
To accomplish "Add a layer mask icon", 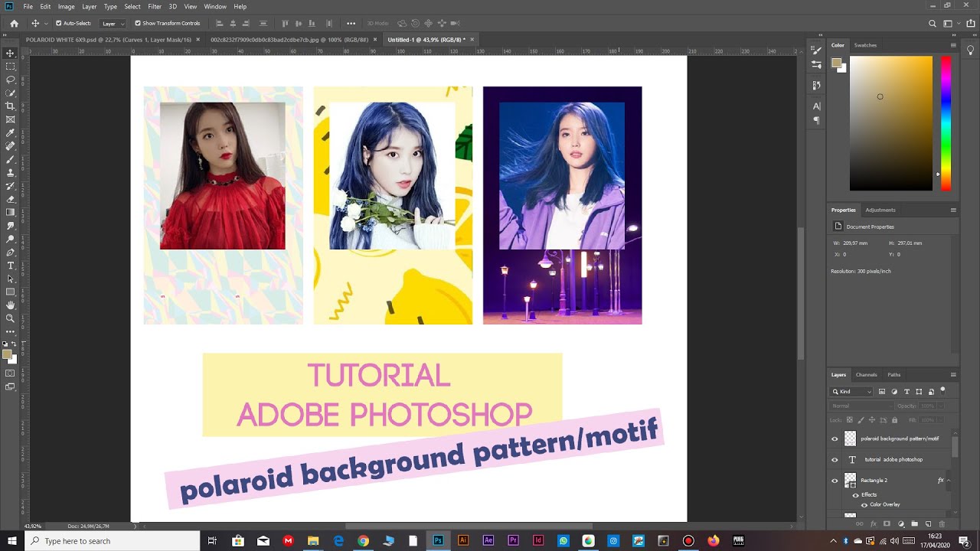I will 887,523.
